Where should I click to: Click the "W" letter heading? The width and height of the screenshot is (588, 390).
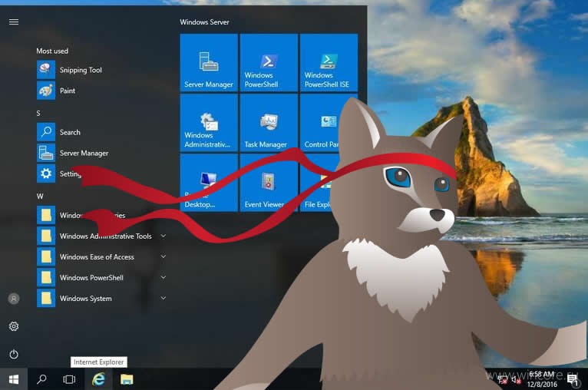(40, 196)
